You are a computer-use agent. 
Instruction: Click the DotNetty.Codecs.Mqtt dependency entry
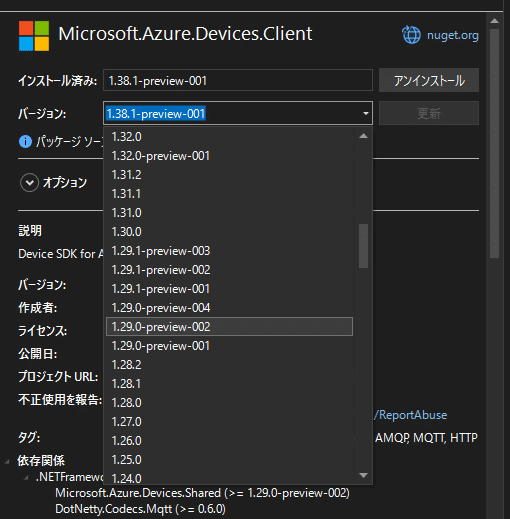coord(140,509)
